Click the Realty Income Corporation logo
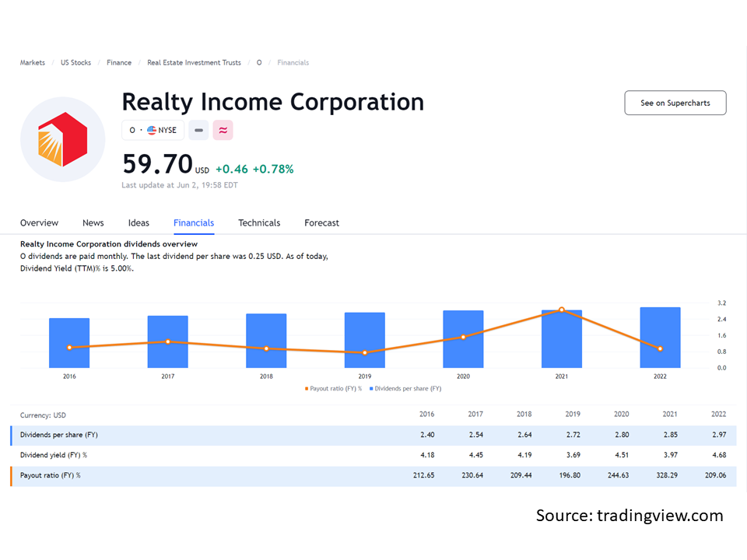Image resolution: width=747 pixels, height=560 pixels. (x=61, y=140)
